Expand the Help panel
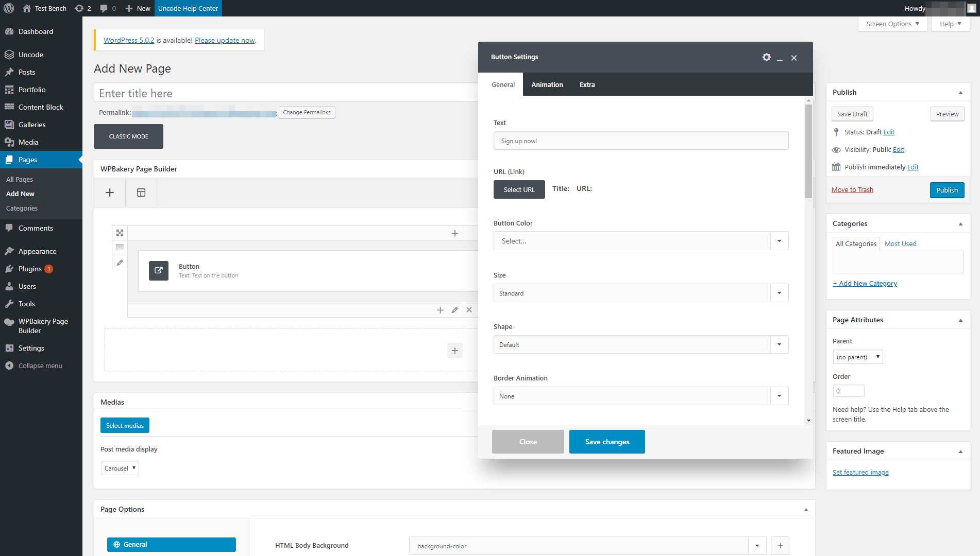 [951, 24]
